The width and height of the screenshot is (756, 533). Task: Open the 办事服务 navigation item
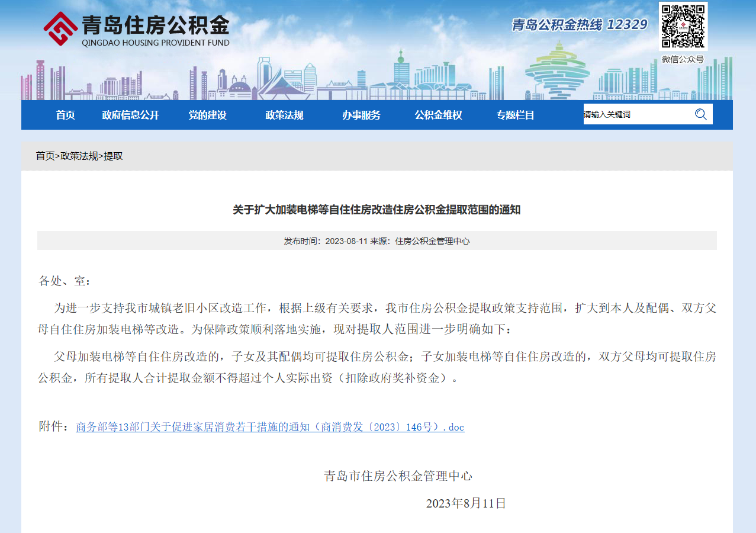click(361, 115)
